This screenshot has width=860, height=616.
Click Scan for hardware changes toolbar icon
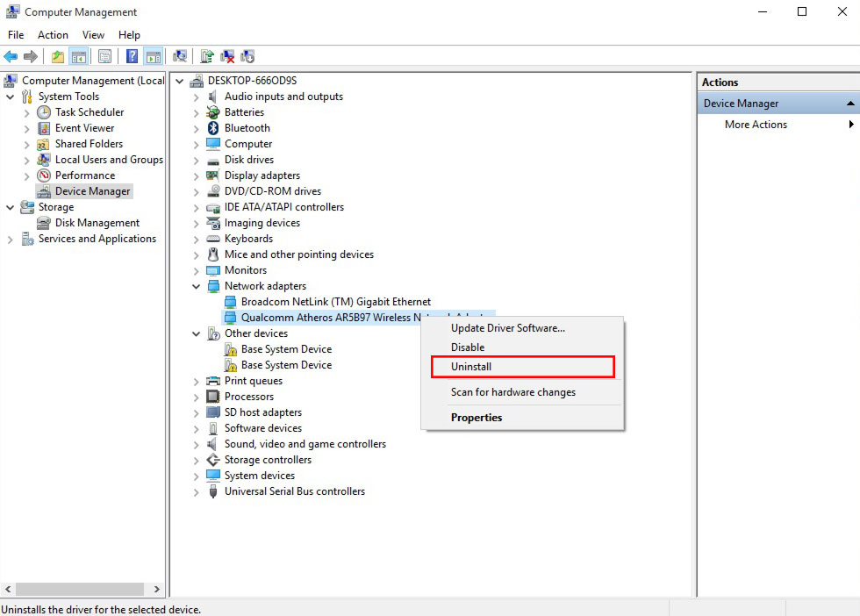pyautogui.click(x=180, y=56)
